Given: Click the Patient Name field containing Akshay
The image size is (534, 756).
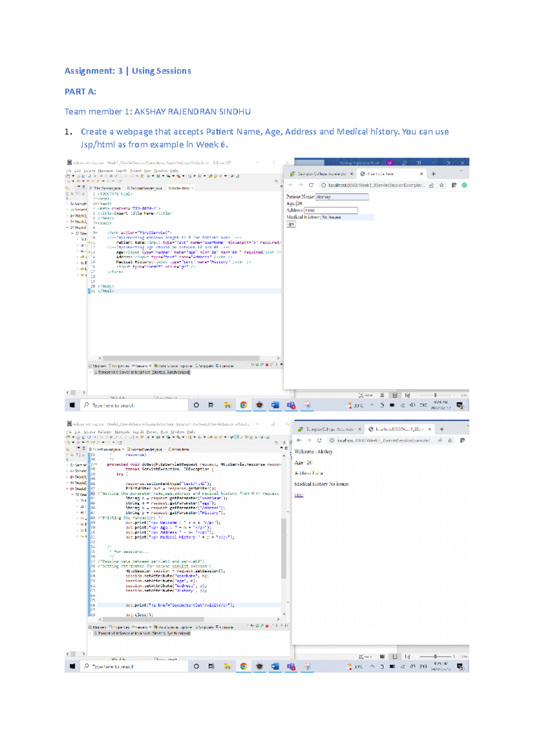Looking at the screenshot, I should tap(341, 197).
